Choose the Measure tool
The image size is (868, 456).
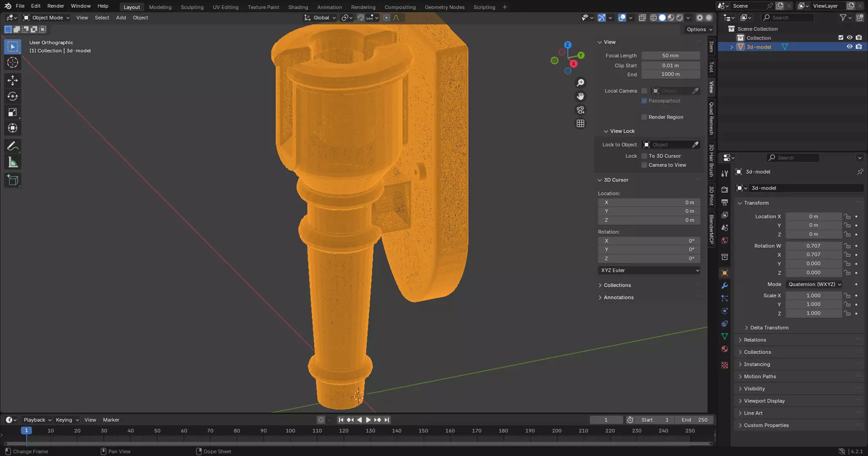coord(13,163)
